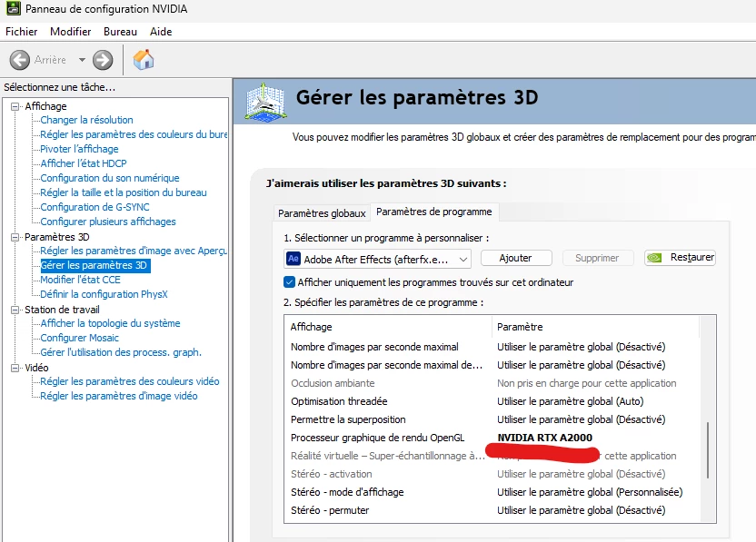Collapse the Paramètres 3D tree node
The width and height of the screenshot is (756, 542).
(15, 237)
